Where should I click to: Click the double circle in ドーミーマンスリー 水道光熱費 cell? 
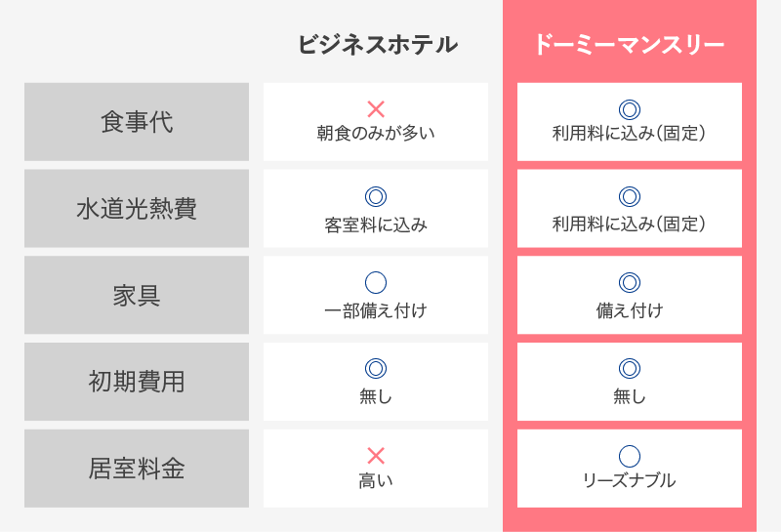click(x=629, y=196)
